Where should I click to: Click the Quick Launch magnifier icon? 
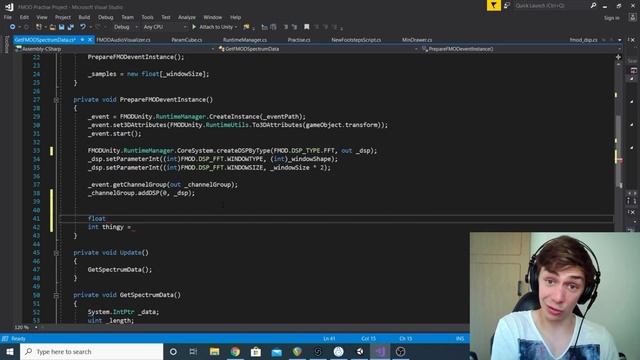click(593, 6)
